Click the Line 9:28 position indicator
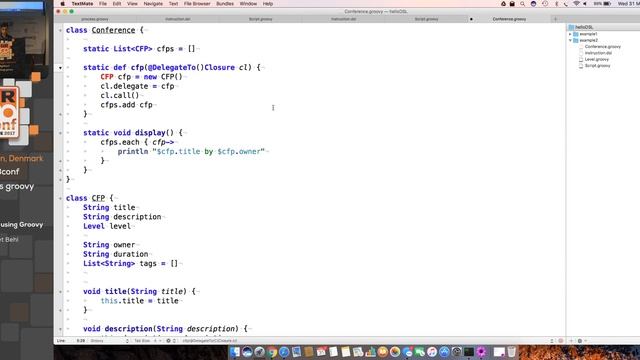The height and width of the screenshot is (360, 640). tap(71, 341)
